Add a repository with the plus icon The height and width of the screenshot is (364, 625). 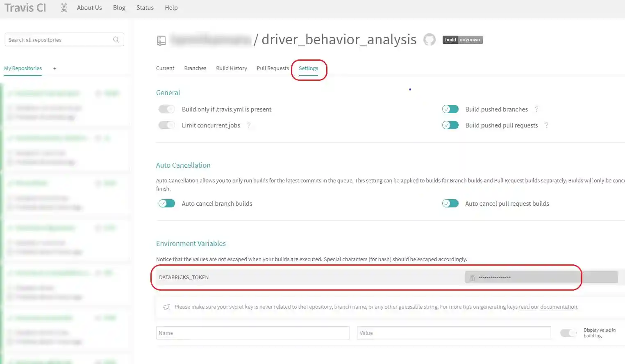55,68
